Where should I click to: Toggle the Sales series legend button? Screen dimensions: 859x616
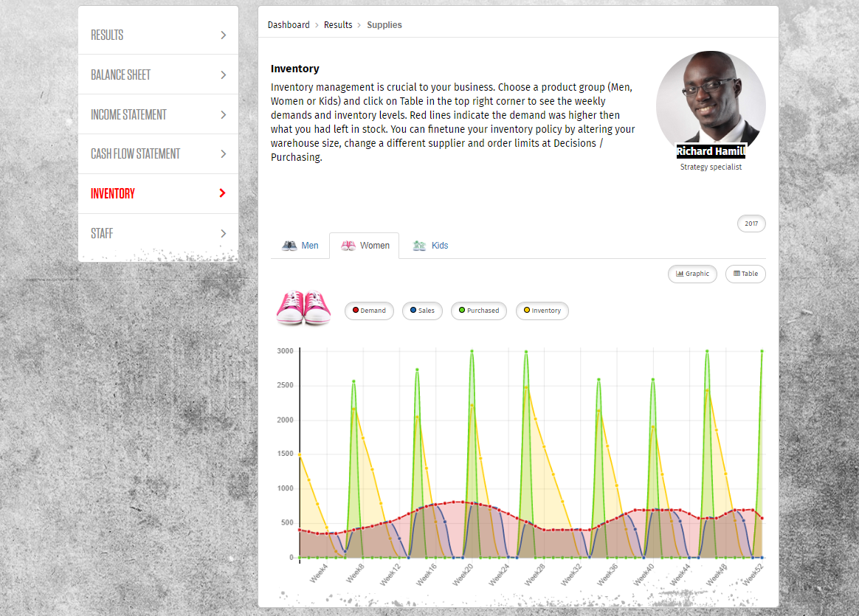point(422,311)
